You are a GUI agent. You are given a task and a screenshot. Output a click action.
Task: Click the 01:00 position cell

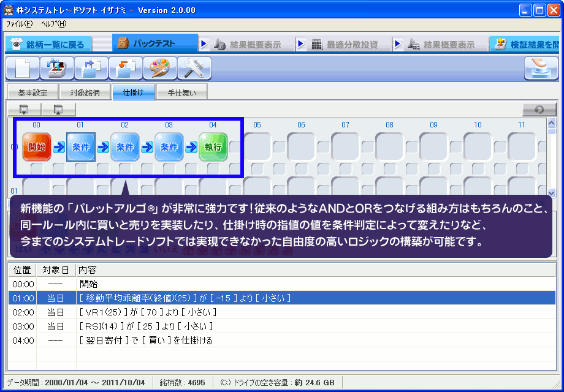tap(23, 298)
